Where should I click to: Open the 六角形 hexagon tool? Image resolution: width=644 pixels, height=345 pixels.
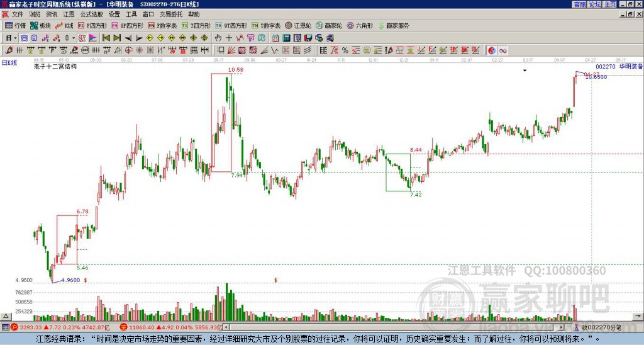pyautogui.click(x=360, y=25)
